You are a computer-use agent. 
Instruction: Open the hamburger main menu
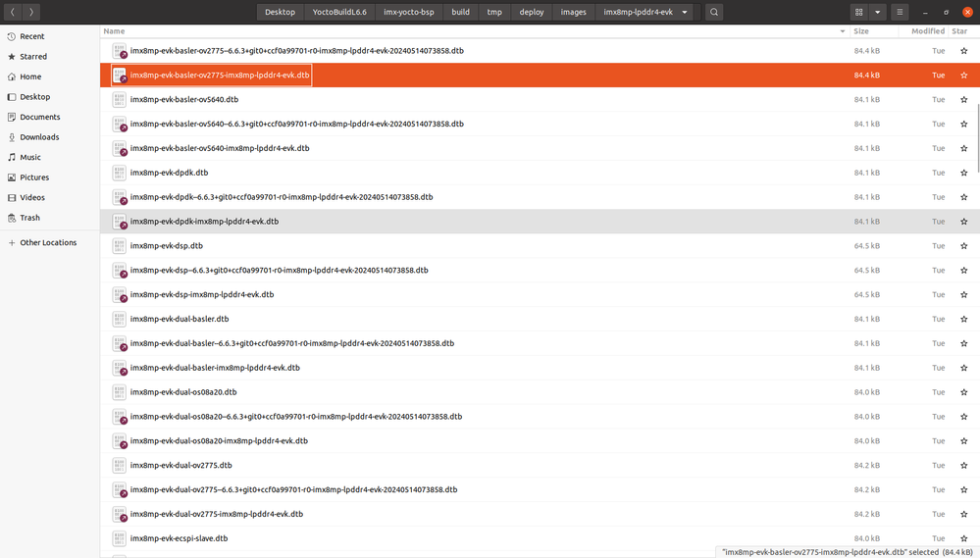[900, 12]
